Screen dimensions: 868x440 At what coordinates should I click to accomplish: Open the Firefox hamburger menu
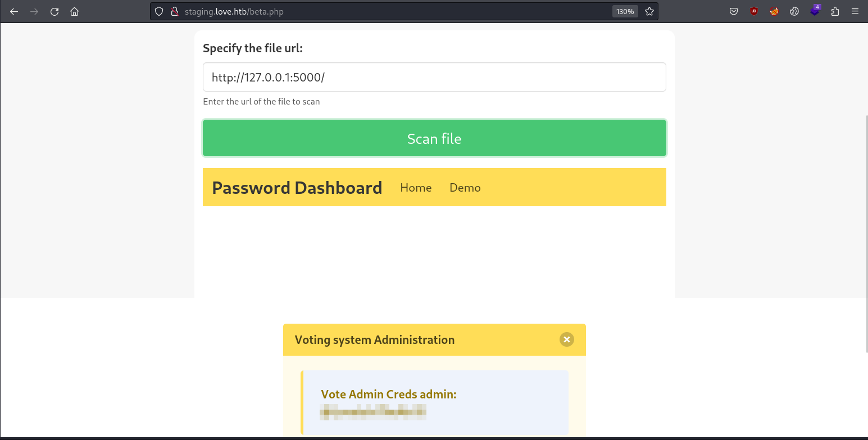pos(855,11)
